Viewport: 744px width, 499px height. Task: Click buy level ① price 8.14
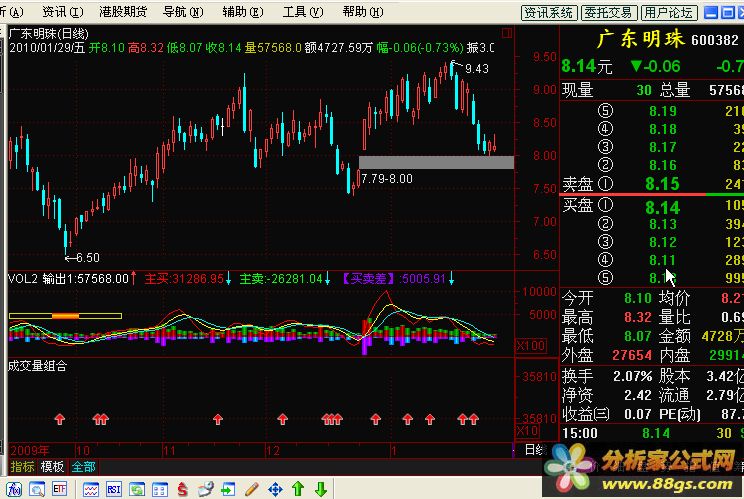pyautogui.click(x=662, y=207)
